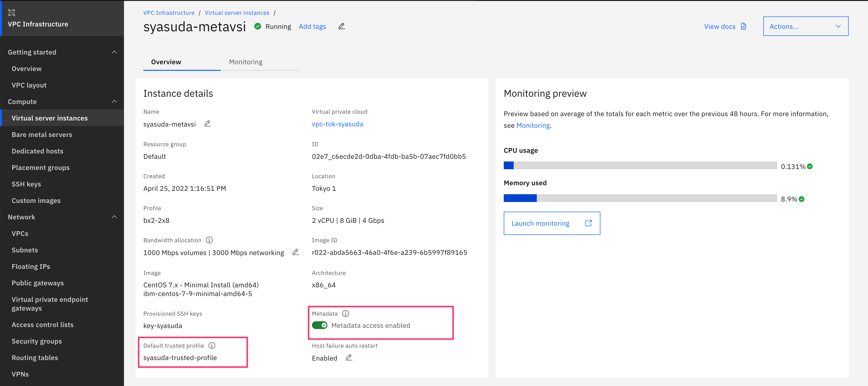
Task: Open Virtual private endpoint gateways
Action: [x=50, y=304]
